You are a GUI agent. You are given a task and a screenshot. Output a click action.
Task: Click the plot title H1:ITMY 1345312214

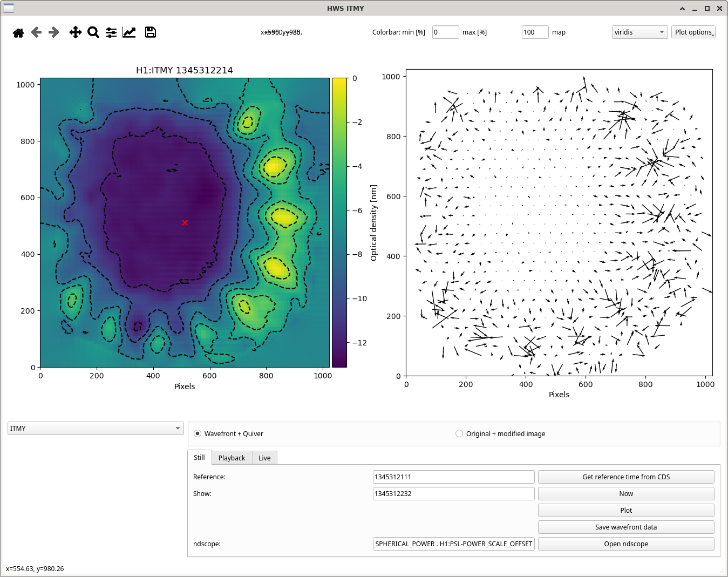tap(185, 70)
